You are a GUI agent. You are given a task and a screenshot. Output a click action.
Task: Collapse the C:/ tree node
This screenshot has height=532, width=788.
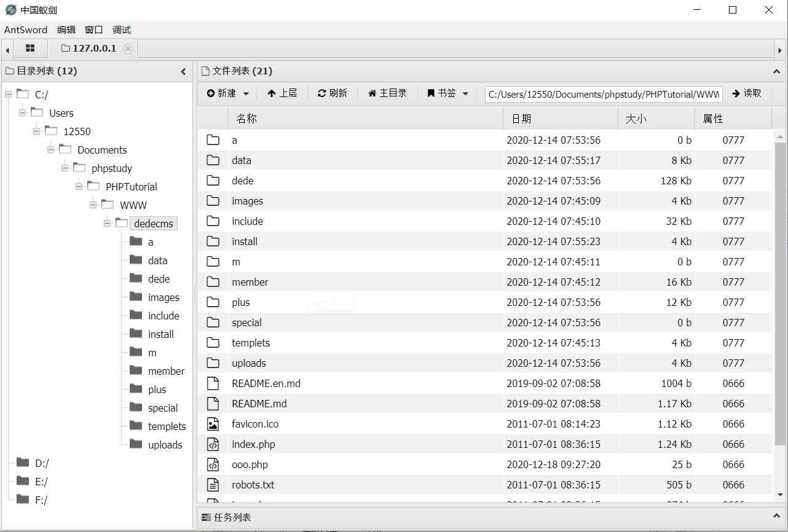tap(8, 95)
